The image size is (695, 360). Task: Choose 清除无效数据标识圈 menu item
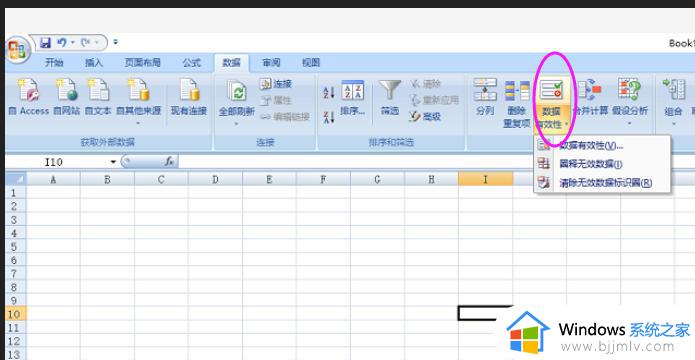click(602, 182)
